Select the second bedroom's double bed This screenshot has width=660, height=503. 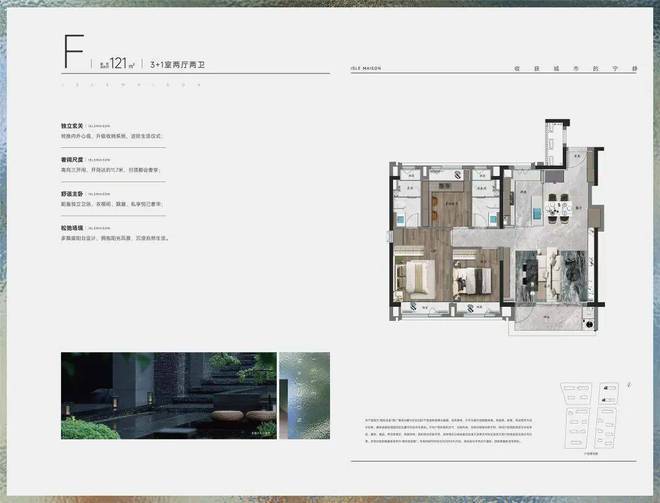(473, 279)
